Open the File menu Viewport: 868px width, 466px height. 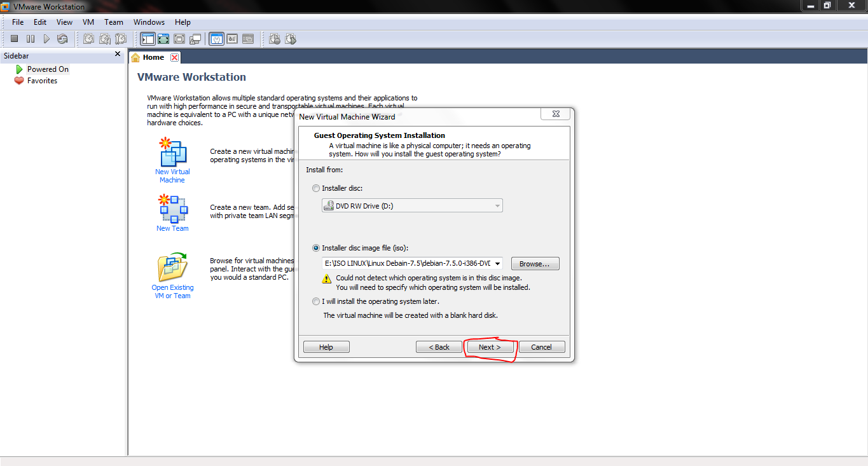(18, 22)
